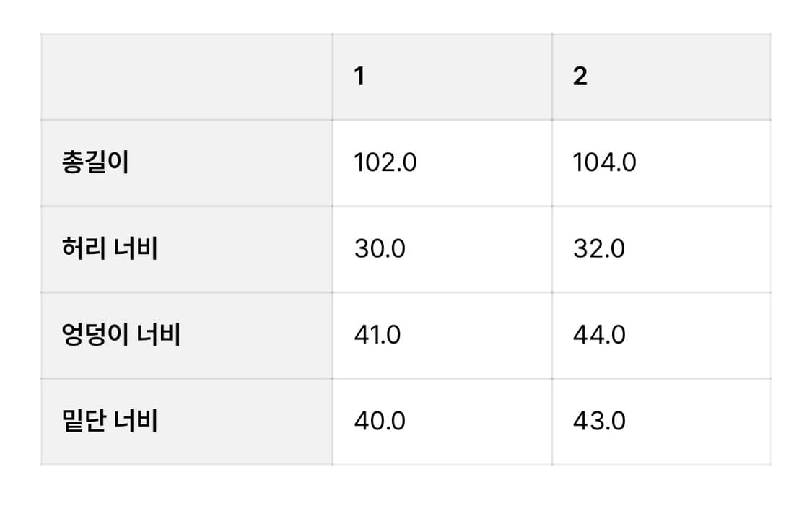Screen dimensions: 812x506
Task: Click the 32.0 waist width cell
Action: 599,249
